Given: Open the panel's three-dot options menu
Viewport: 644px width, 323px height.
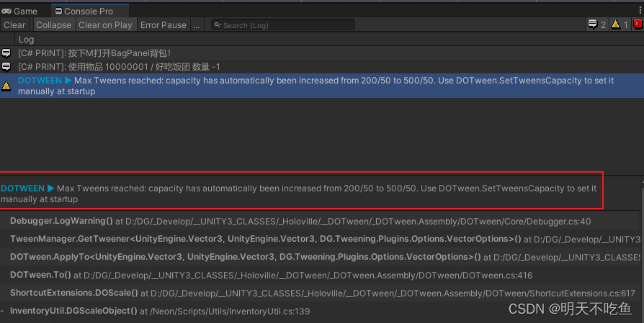Looking at the screenshot, I should click(x=640, y=11).
